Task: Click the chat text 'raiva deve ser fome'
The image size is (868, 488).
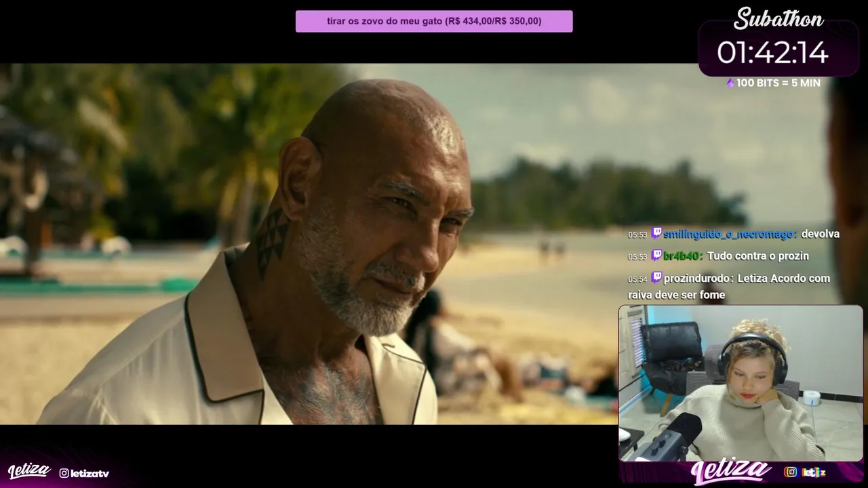Action: [677, 295]
